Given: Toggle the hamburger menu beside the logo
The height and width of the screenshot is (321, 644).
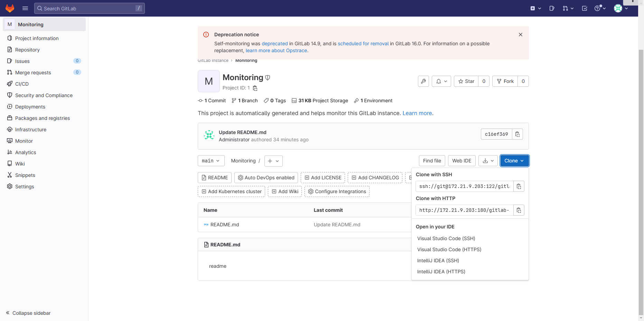Looking at the screenshot, I should [25, 8].
